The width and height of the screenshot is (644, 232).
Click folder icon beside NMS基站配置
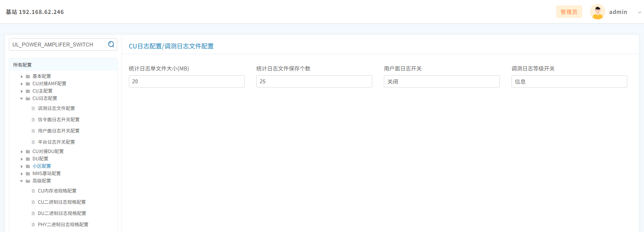28,174
